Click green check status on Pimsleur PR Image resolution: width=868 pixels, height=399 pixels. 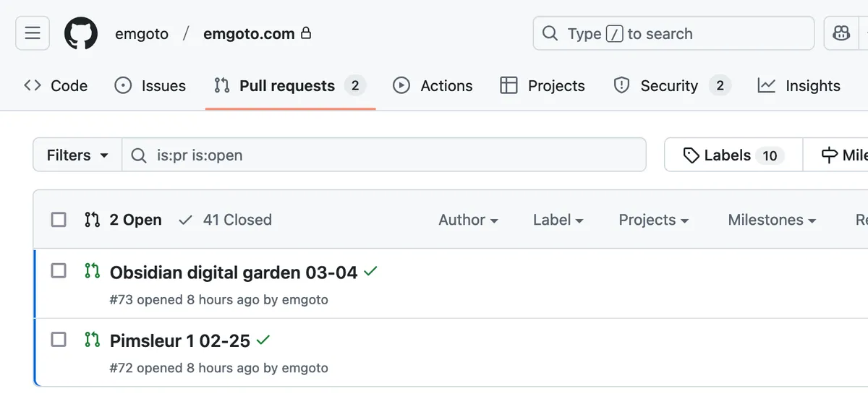(x=263, y=340)
